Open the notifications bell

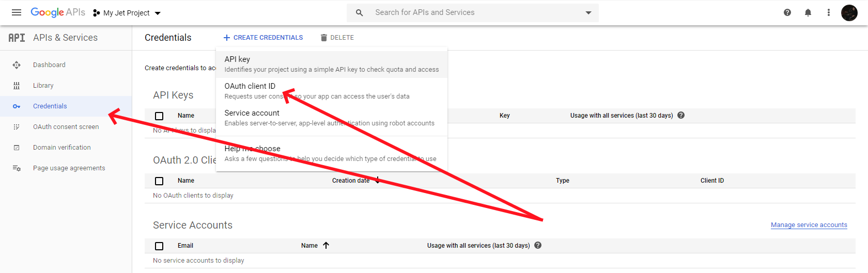tap(808, 12)
